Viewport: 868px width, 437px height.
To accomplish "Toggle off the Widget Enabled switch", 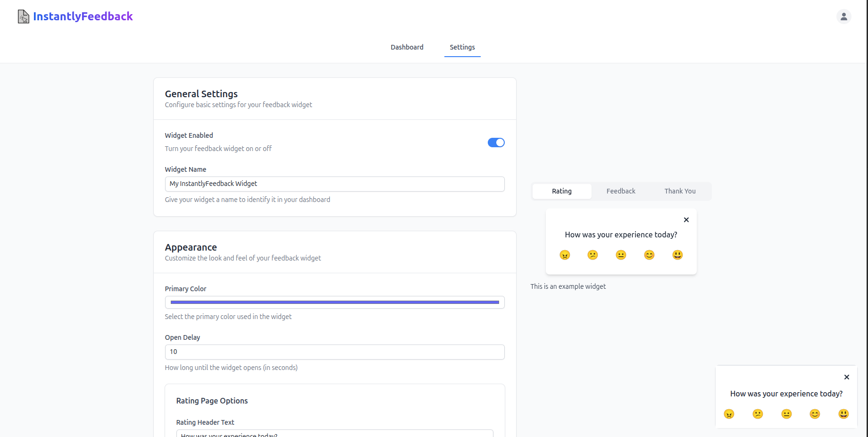I will (496, 143).
